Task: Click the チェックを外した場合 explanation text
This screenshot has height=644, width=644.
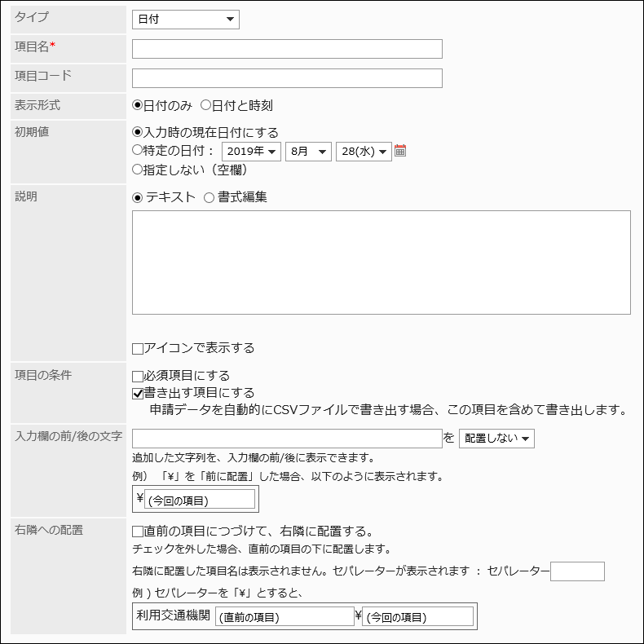Action: point(262,549)
